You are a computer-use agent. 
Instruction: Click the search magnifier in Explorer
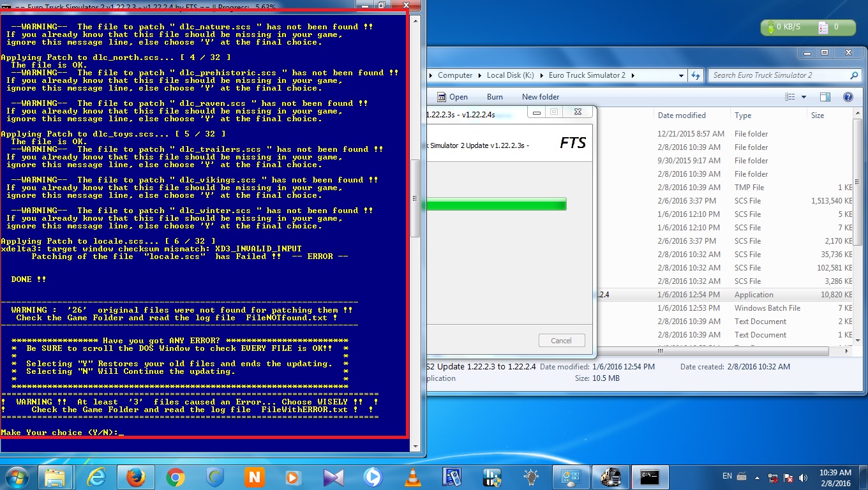[855, 75]
